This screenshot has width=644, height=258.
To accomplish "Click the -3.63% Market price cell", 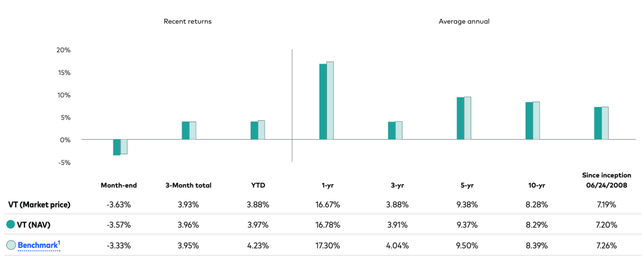I will click(118, 205).
